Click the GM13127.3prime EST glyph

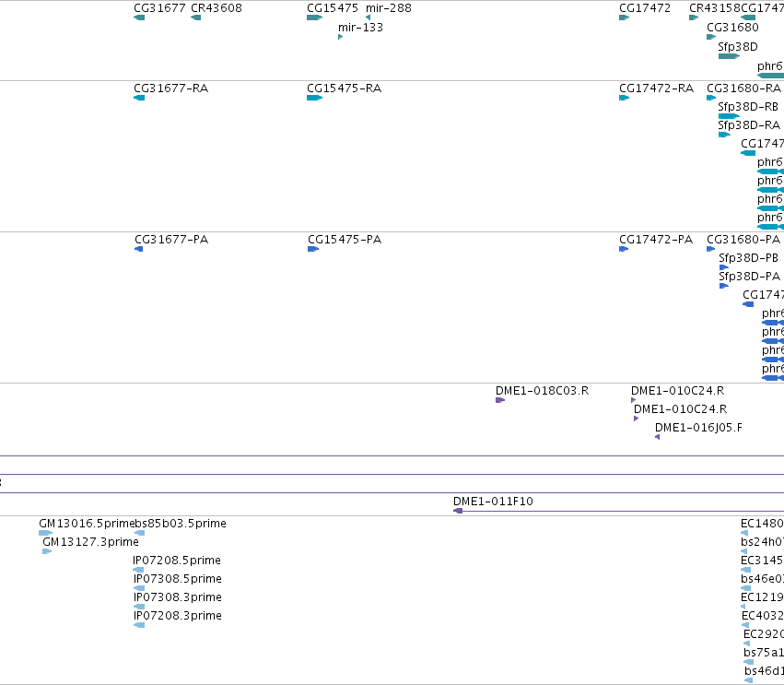(x=47, y=551)
